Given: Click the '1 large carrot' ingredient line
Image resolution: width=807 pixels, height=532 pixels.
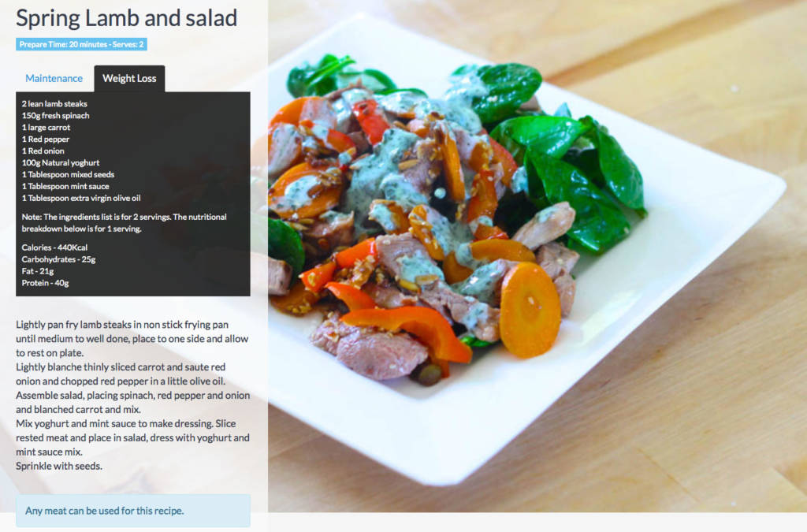Looking at the screenshot, I should tap(46, 128).
